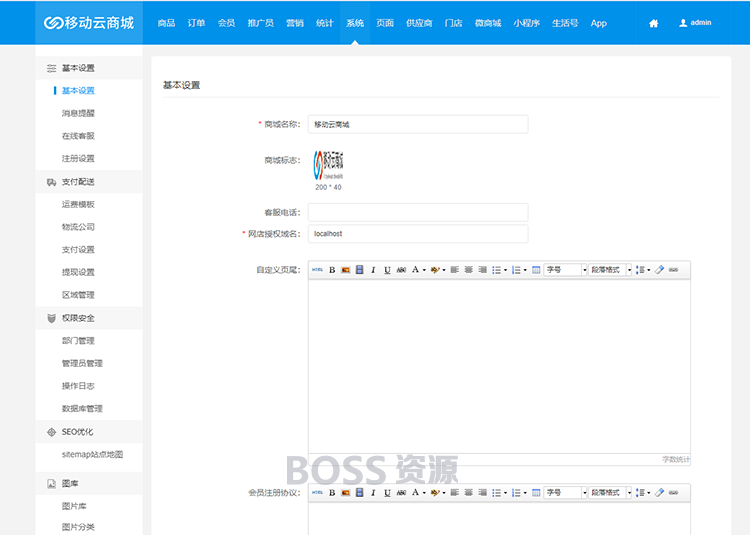The image size is (750, 535).
Task: Click the home icon in top bar
Action: [x=653, y=23]
